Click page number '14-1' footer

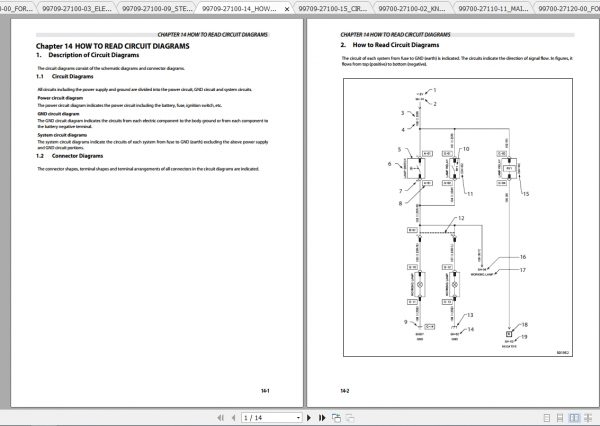(265, 391)
